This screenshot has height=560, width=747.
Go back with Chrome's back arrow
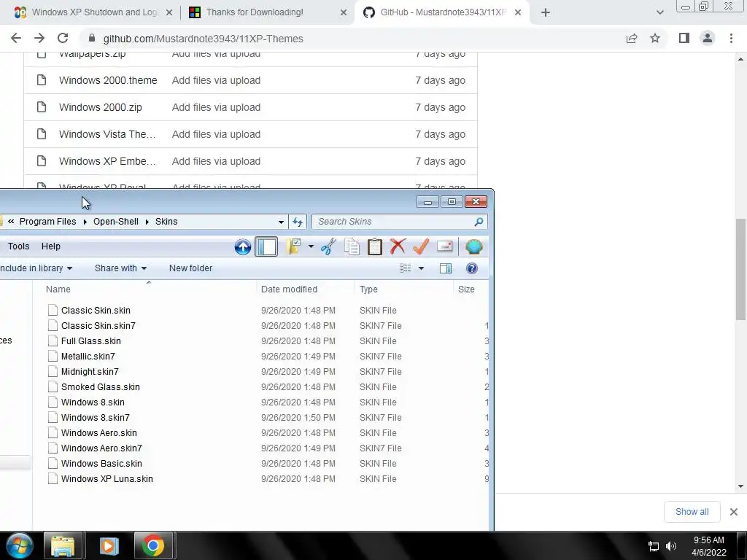[16, 39]
